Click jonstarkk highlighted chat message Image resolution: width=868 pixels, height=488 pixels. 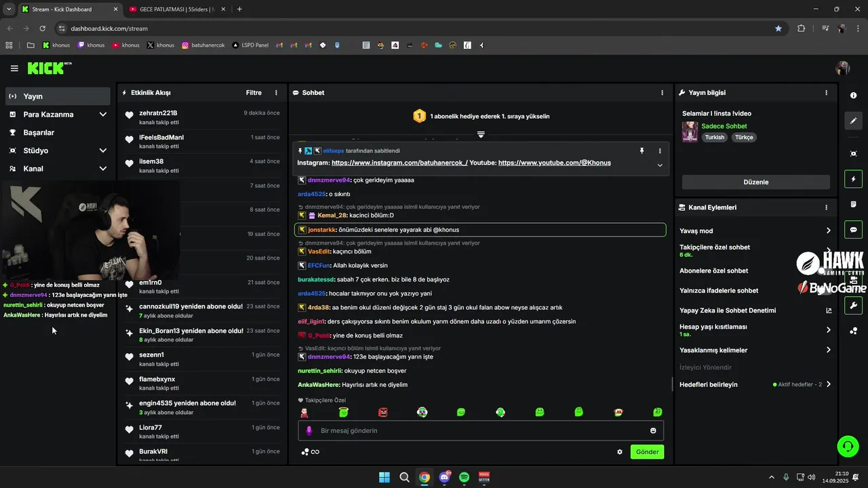[x=480, y=230]
